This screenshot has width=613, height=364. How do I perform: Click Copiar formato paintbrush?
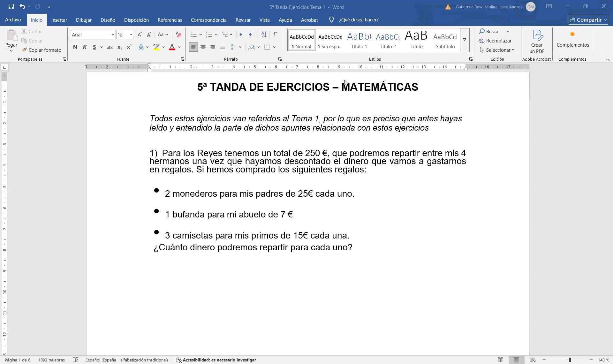click(42, 50)
